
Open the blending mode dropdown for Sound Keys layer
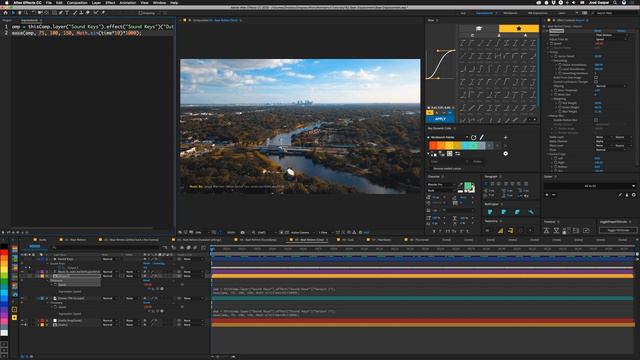110,259
